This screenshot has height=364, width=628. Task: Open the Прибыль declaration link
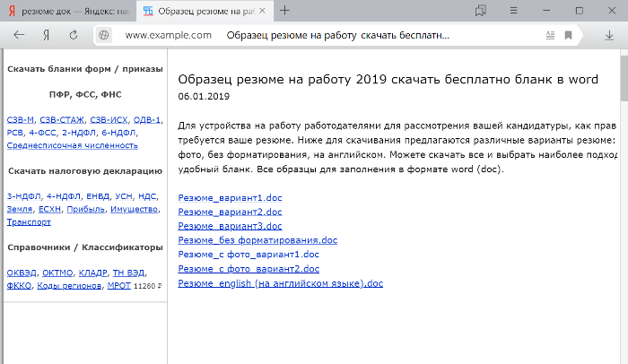pyautogui.click(x=86, y=210)
